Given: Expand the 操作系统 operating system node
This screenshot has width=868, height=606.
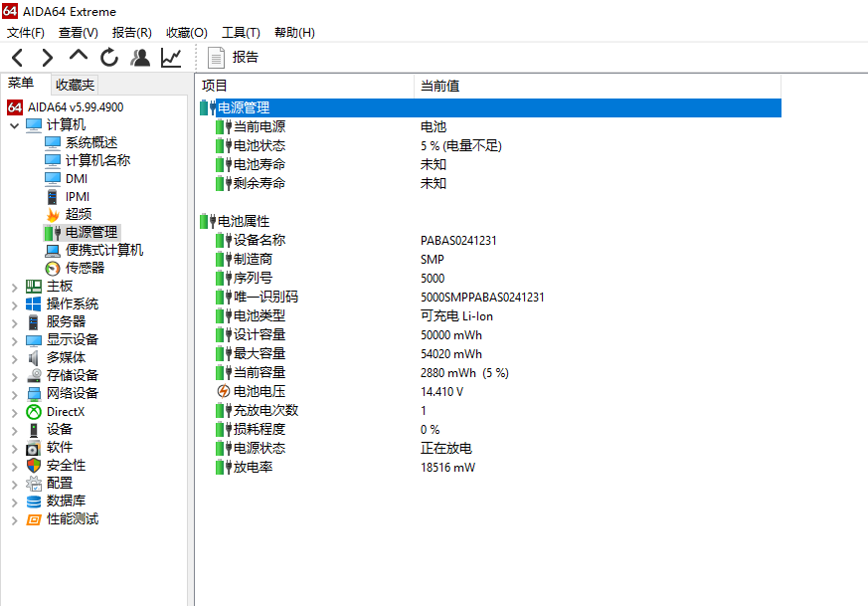Looking at the screenshot, I should tap(14, 304).
